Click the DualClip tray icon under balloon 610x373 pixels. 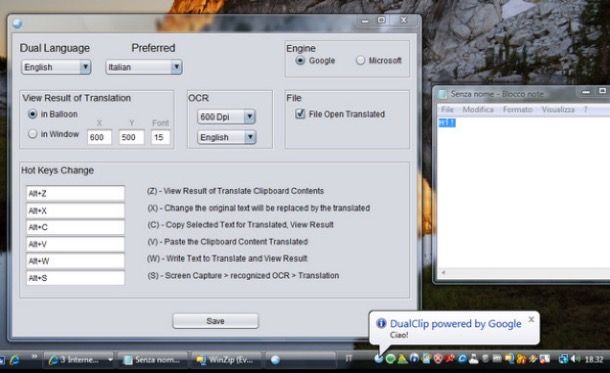click(x=378, y=359)
